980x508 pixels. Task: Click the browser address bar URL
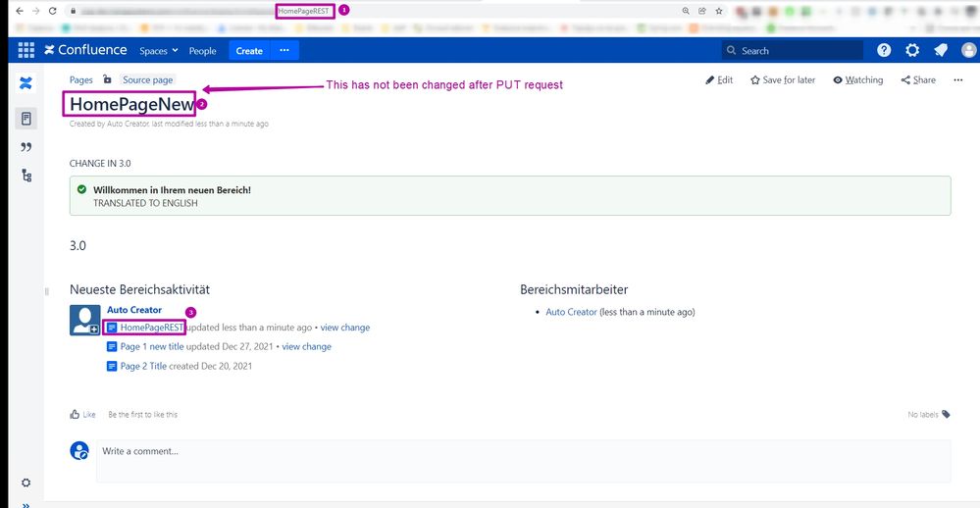click(375, 11)
